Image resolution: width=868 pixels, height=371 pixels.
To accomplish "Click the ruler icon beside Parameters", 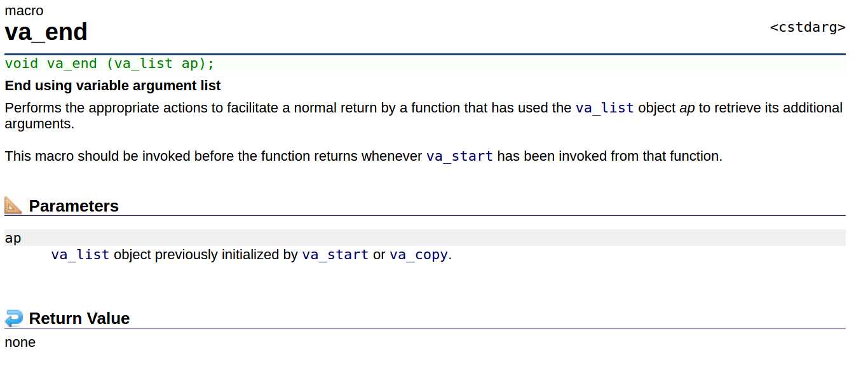I will pyautogui.click(x=13, y=205).
